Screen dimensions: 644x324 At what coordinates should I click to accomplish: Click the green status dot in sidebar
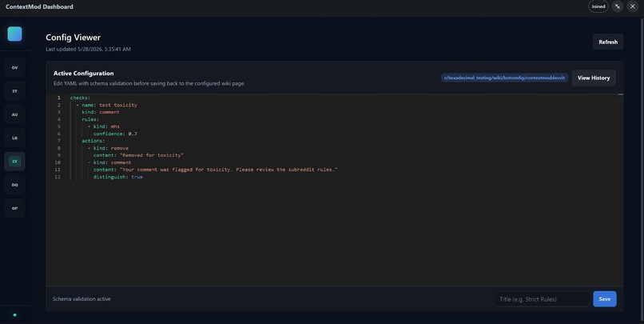click(15, 315)
